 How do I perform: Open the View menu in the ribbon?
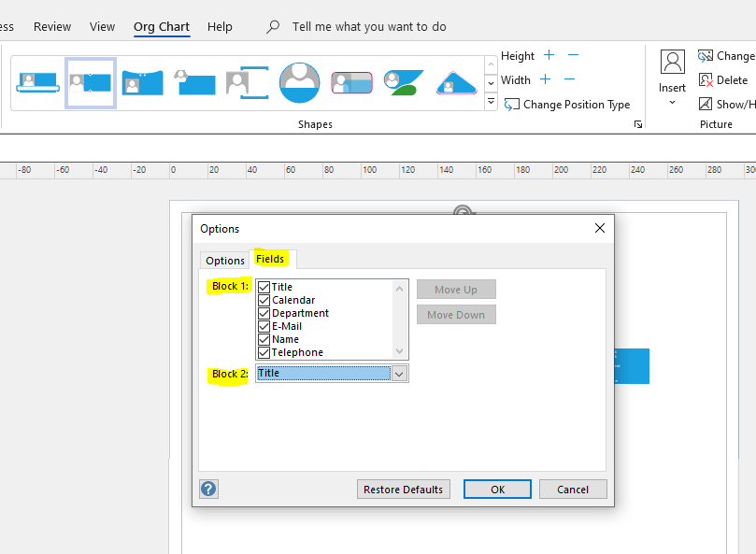102,26
